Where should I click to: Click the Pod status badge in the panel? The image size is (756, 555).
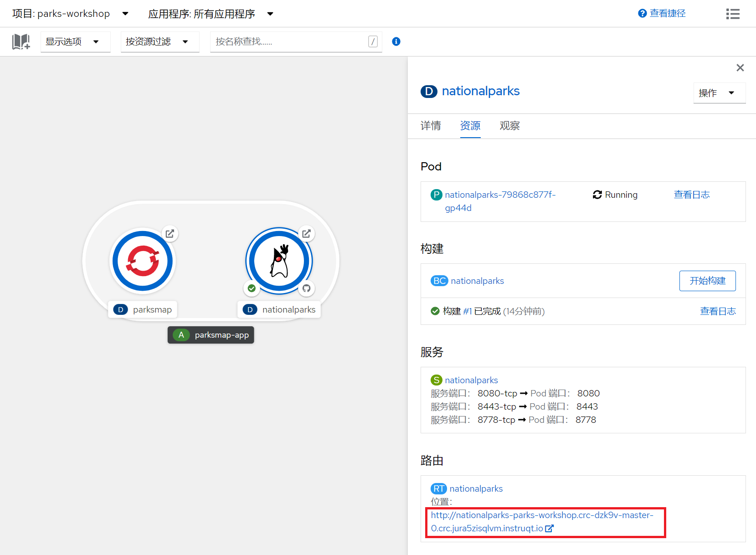[x=436, y=195]
